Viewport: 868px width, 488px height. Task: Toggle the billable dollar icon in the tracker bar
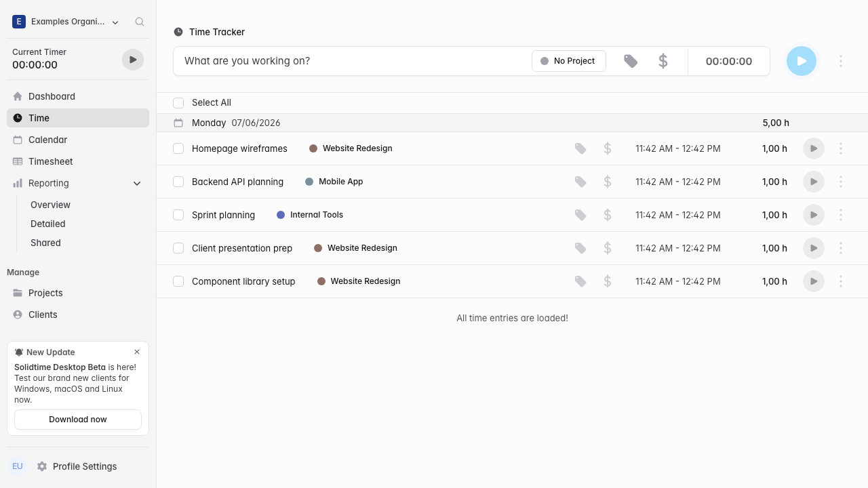click(x=663, y=61)
